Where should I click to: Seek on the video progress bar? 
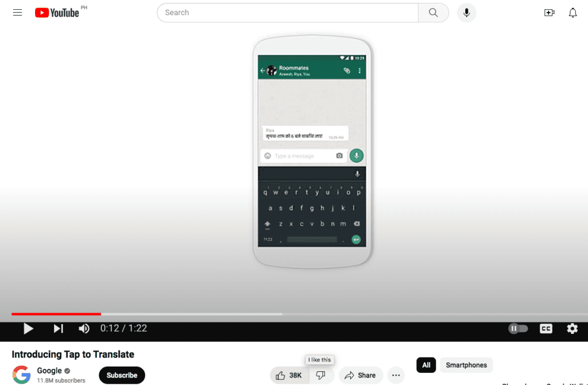click(x=300, y=314)
